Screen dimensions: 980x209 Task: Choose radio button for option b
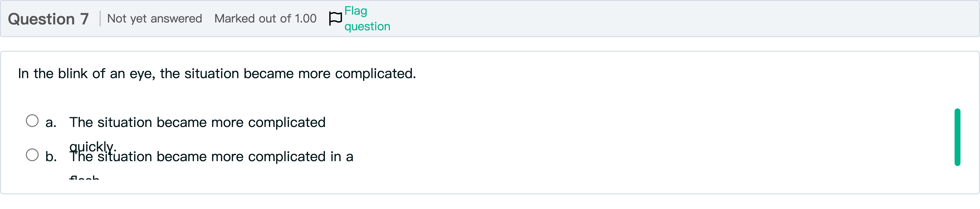(32, 155)
